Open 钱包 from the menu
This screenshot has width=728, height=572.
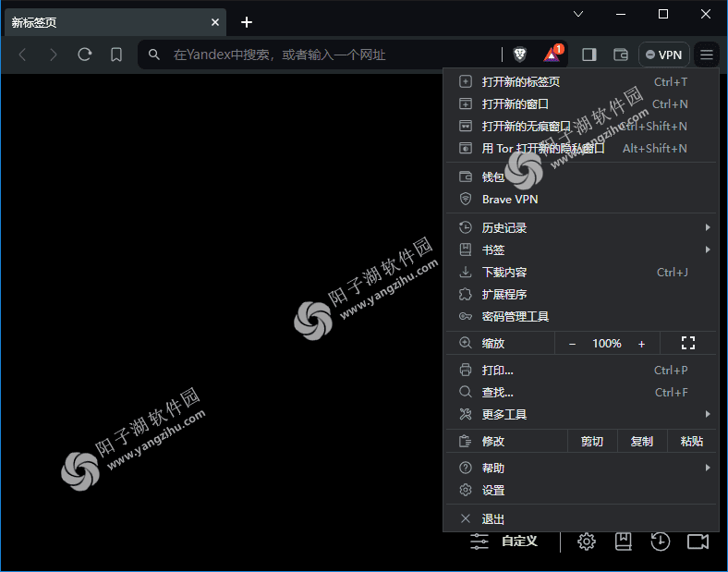(x=580, y=176)
